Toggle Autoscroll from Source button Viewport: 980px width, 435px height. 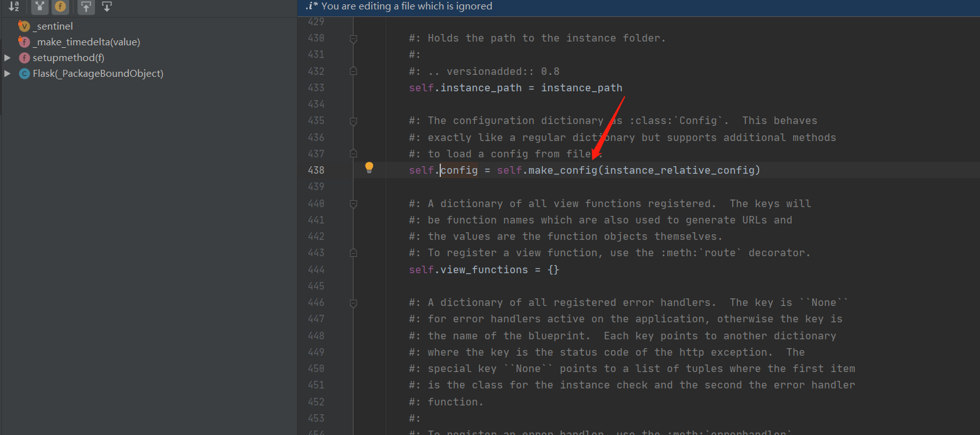(x=107, y=7)
